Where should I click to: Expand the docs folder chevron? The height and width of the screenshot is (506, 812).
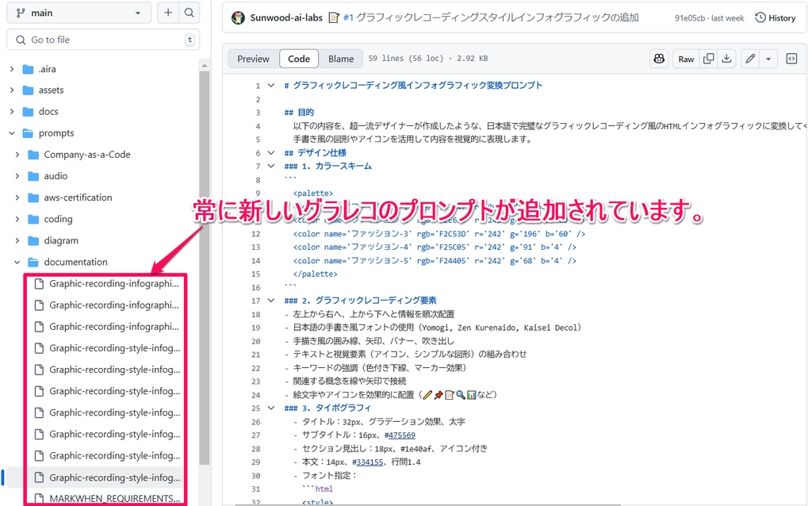12,111
